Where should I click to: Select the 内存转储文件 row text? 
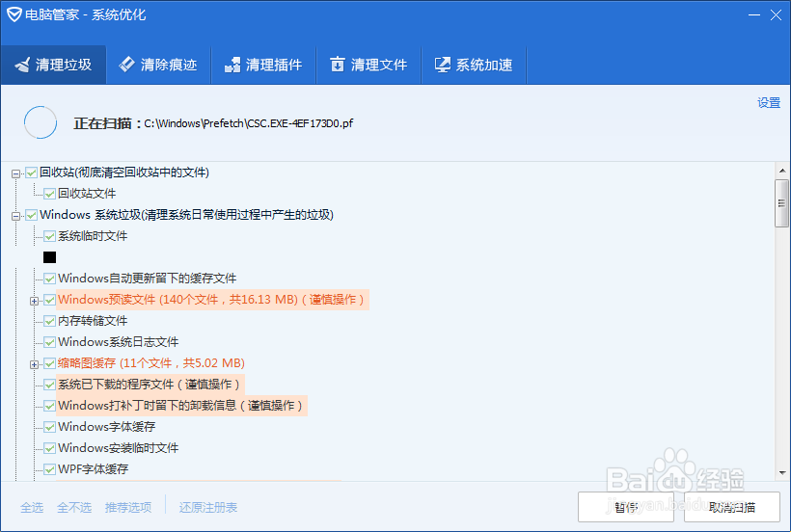pyautogui.click(x=93, y=321)
